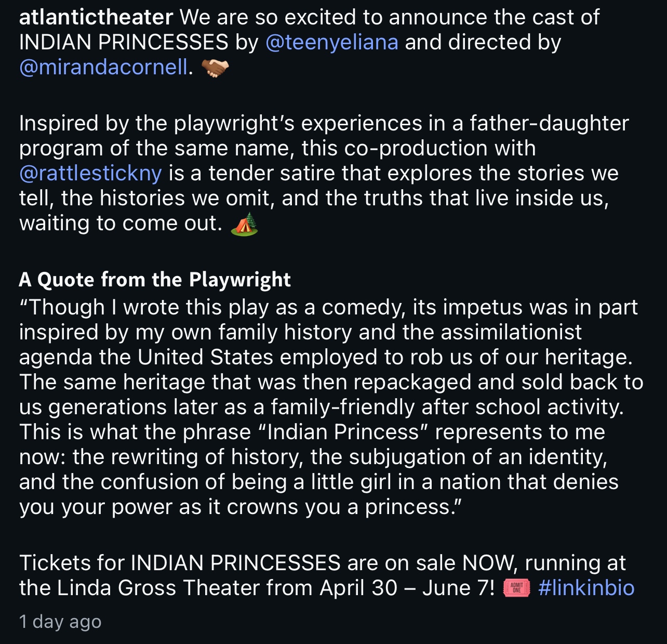Open the atlantictheater profile username
Image resolution: width=667 pixels, height=644 pixels.
coord(96,18)
